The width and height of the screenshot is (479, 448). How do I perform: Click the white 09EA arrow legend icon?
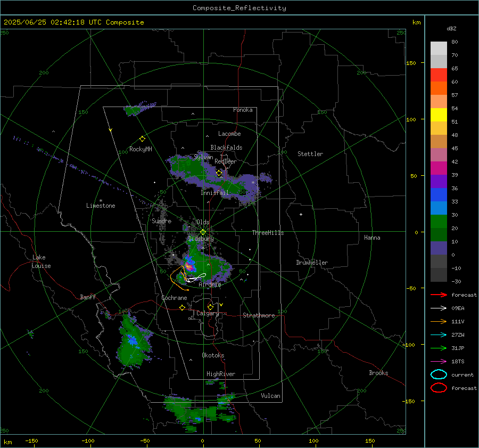point(439,308)
